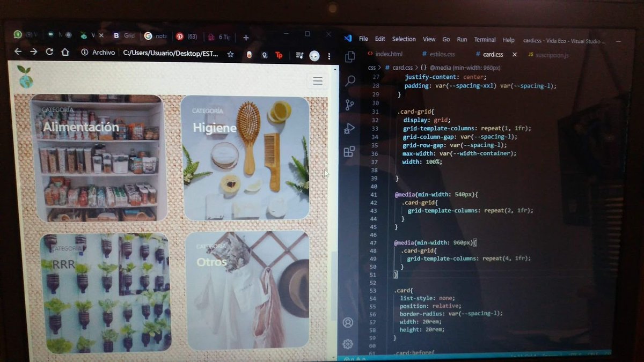Click the VS Code logo icon
The width and height of the screenshot is (644, 362).
pos(348,39)
